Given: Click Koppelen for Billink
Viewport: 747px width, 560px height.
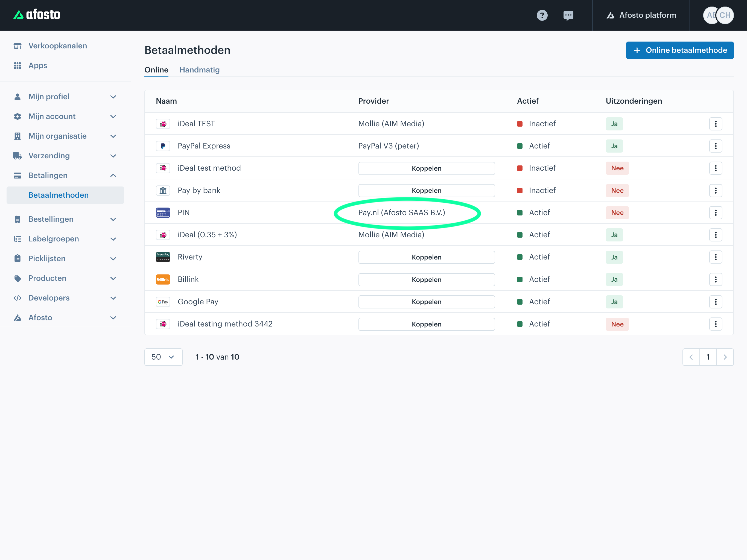Looking at the screenshot, I should pos(427,279).
